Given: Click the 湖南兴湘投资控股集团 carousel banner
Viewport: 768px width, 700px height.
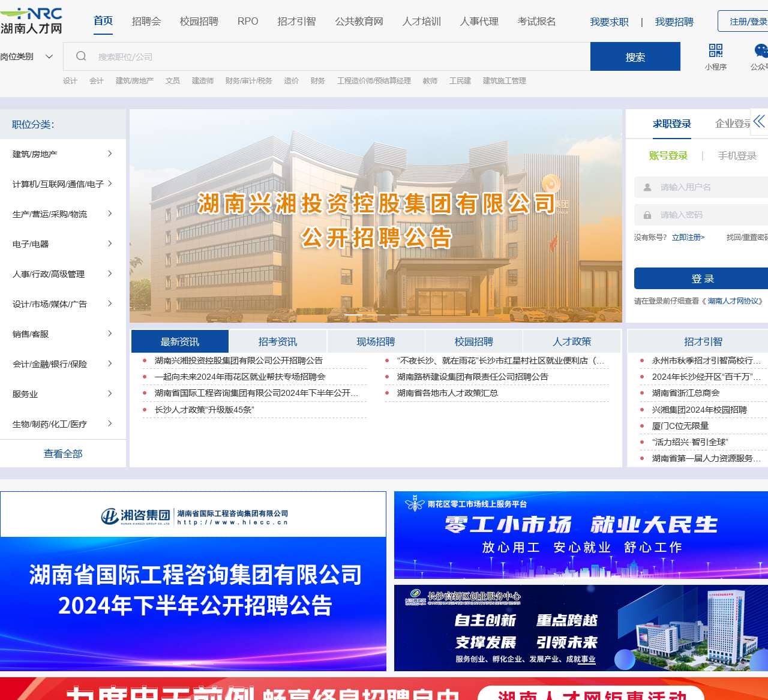Looking at the screenshot, I should (376, 216).
